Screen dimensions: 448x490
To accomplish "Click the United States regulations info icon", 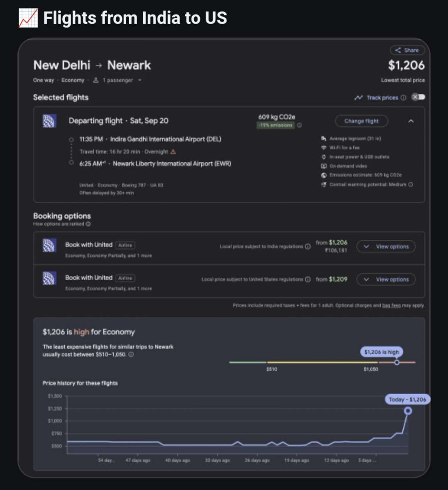I will 308,279.
